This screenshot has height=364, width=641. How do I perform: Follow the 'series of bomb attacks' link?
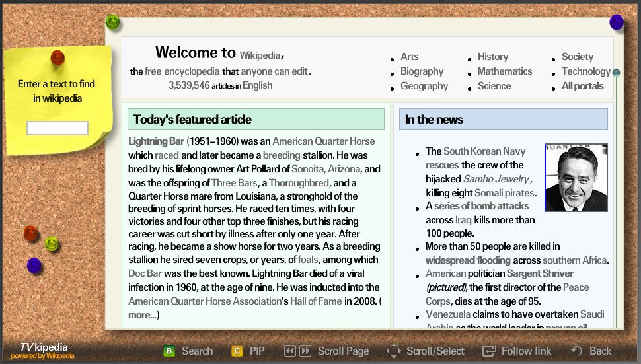(x=481, y=206)
